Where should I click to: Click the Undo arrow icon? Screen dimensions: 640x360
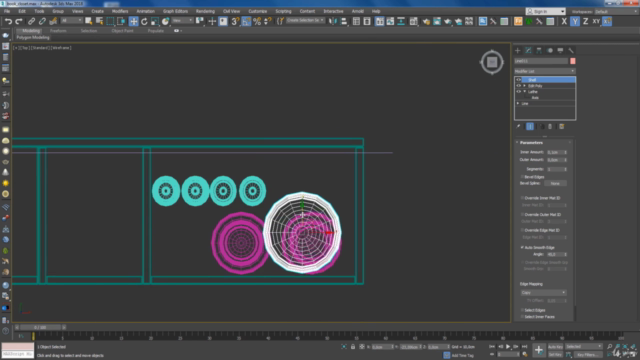tap(8, 21)
